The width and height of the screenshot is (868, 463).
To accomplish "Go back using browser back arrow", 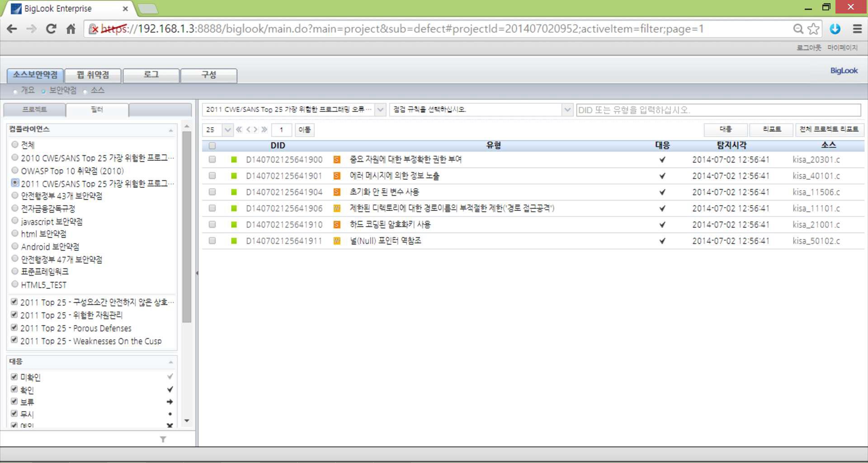I will (x=12, y=29).
